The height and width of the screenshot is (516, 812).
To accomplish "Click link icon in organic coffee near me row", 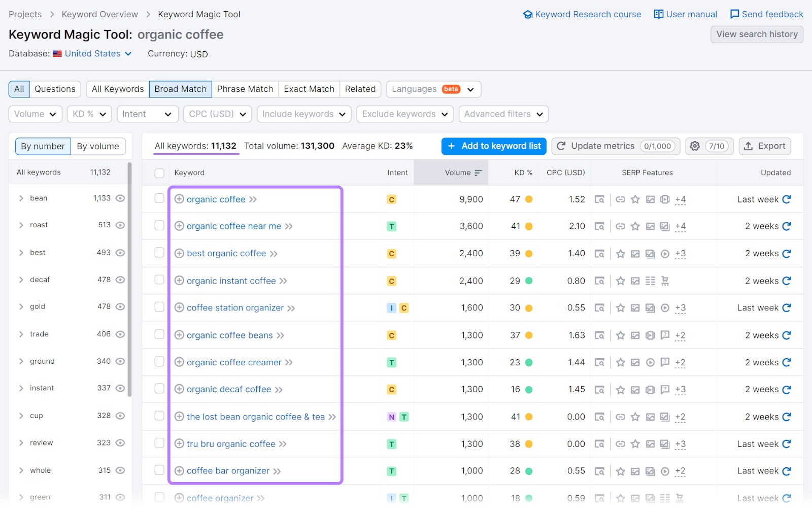I will [620, 226].
